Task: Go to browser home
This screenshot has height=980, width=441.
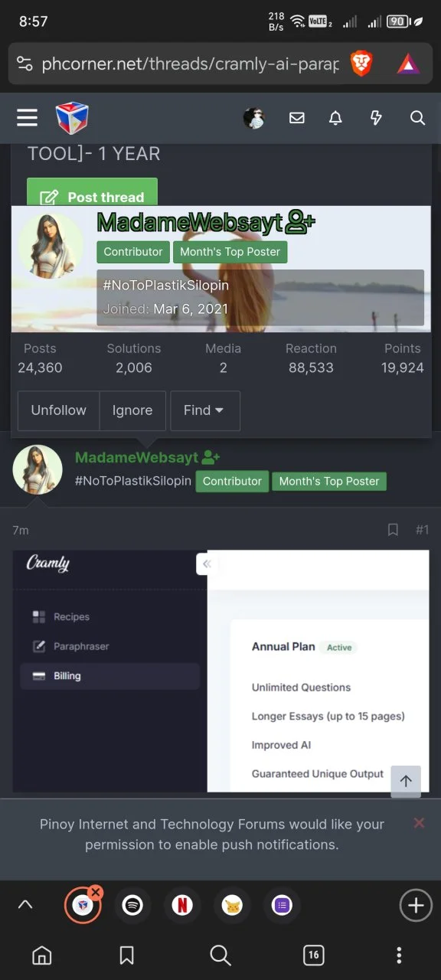Action: (x=42, y=955)
